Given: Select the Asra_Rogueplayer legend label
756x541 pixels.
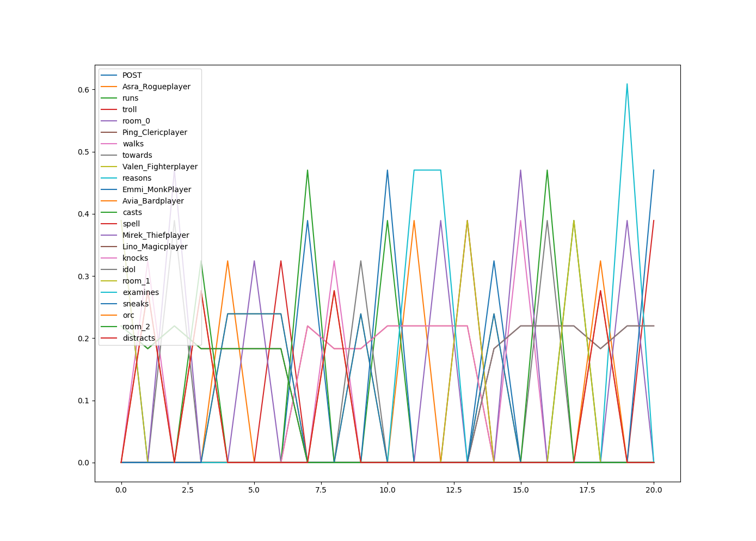Looking at the screenshot, I should coord(156,87).
